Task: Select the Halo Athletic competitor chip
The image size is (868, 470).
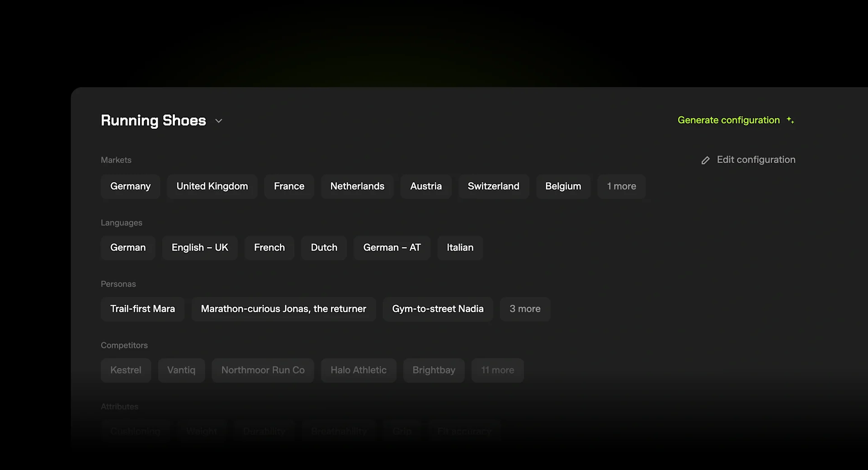Action: click(x=359, y=371)
